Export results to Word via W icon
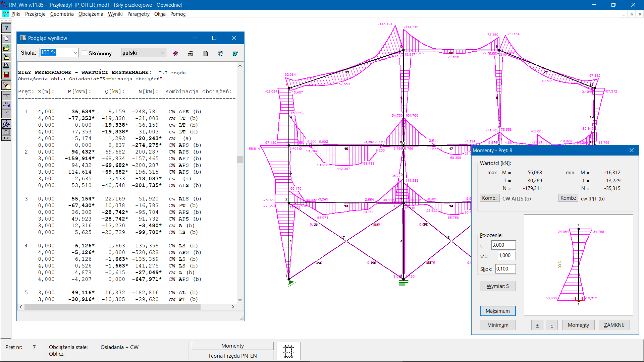The image size is (644, 362). 235,53
